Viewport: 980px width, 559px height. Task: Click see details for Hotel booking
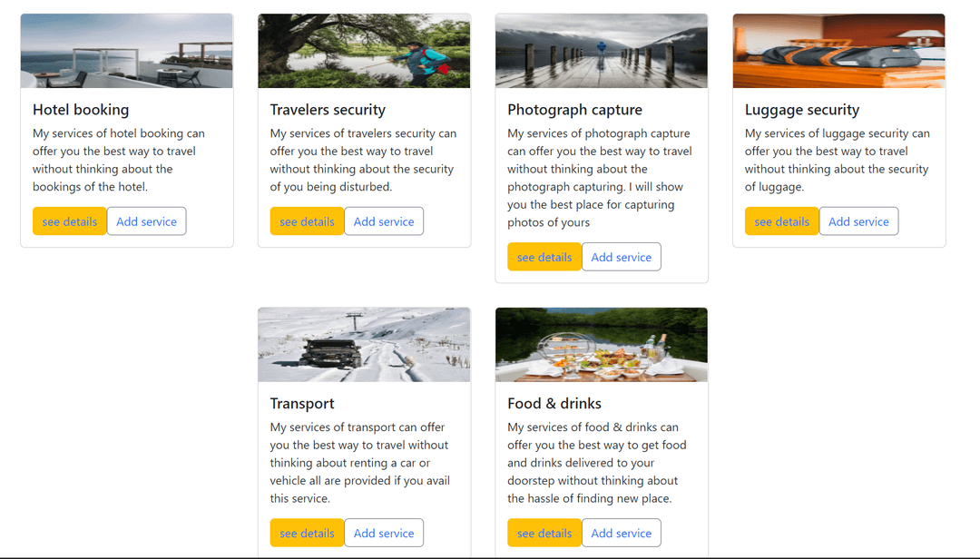click(x=70, y=221)
